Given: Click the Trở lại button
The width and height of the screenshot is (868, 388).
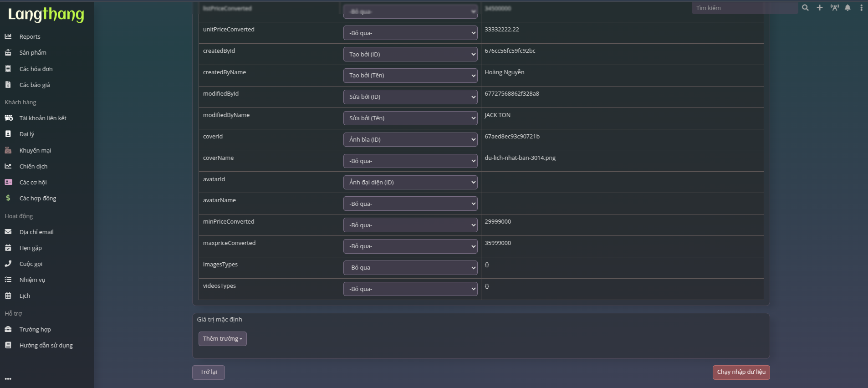Looking at the screenshot, I should (x=209, y=372).
